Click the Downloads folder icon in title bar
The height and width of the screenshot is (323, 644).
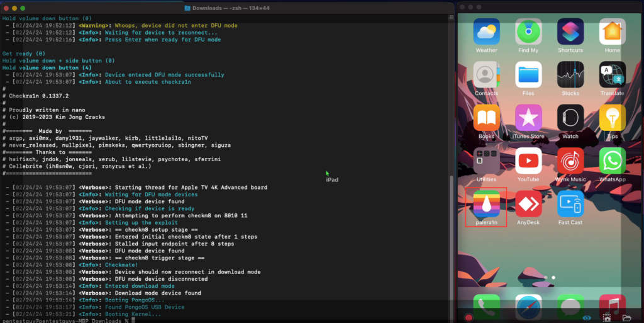click(187, 8)
